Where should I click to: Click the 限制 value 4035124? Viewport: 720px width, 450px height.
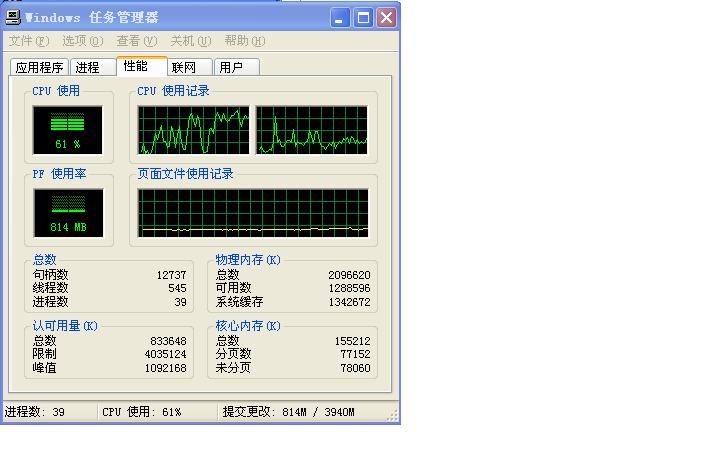[165, 354]
